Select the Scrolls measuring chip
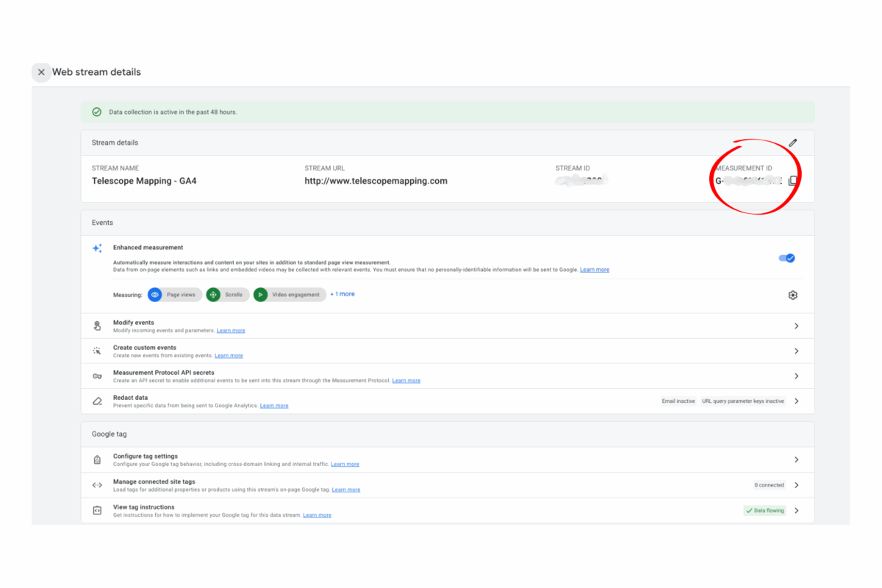The height and width of the screenshot is (588, 882). click(227, 295)
